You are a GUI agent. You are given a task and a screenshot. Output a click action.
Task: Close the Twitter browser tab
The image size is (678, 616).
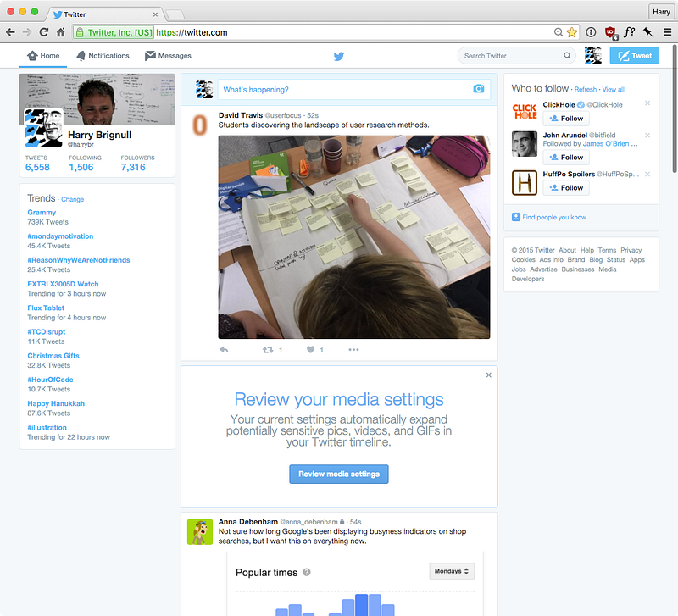click(155, 14)
